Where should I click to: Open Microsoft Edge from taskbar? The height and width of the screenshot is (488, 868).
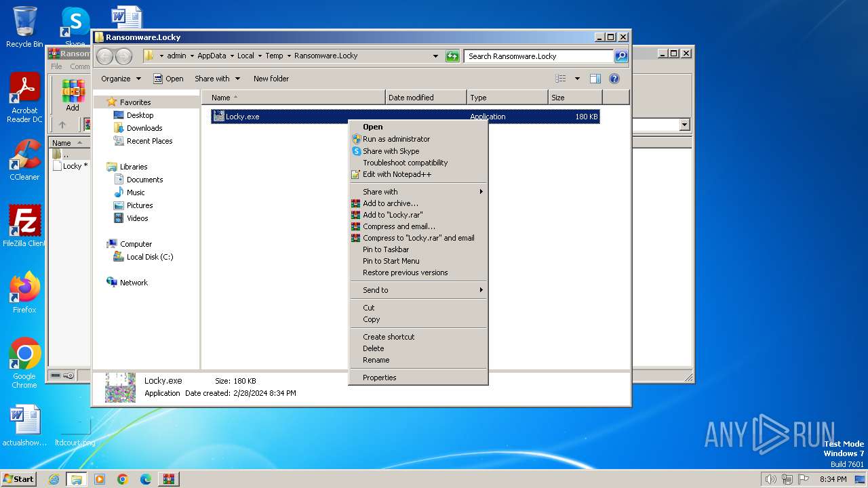click(x=146, y=479)
